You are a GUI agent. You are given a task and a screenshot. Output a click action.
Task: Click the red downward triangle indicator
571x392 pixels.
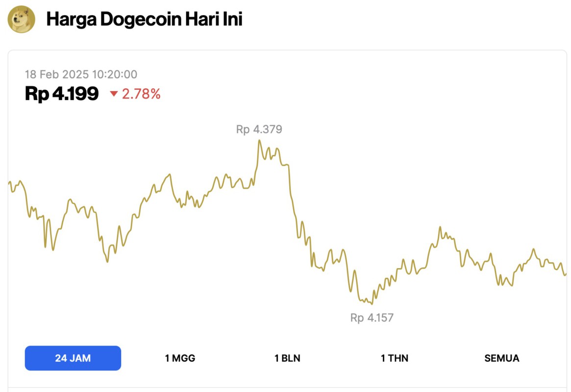coord(114,94)
